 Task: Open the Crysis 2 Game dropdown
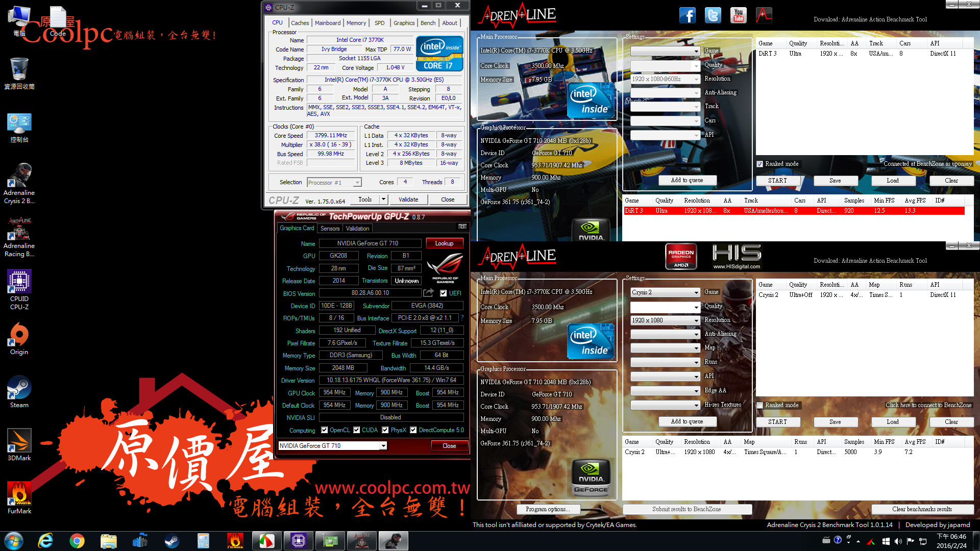(x=665, y=292)
